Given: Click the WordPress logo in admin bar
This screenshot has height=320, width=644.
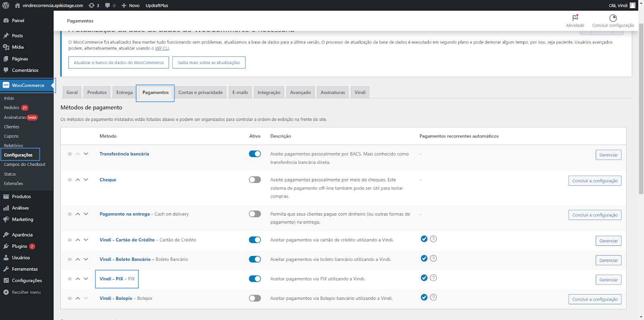Looking at the screenshot, I should point(6,5).
